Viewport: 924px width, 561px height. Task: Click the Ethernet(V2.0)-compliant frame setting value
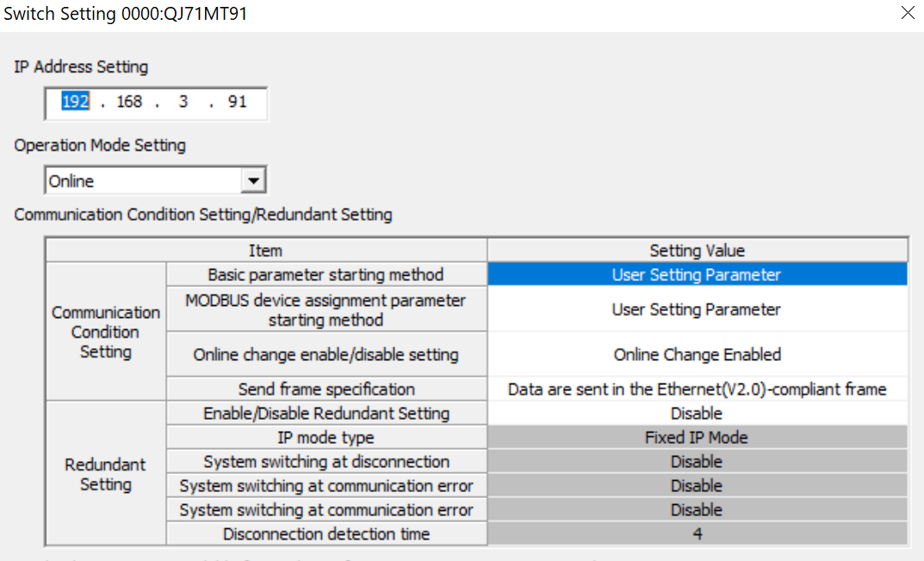click(x=697, y=389)
